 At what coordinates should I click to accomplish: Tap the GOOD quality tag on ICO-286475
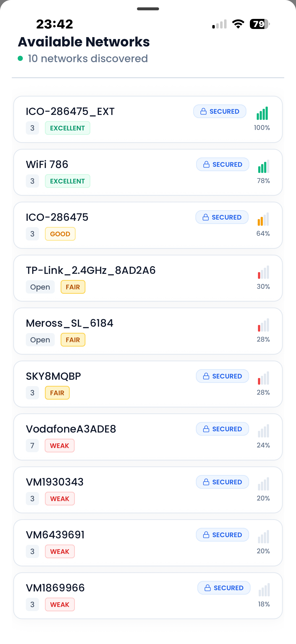[60, 234]
